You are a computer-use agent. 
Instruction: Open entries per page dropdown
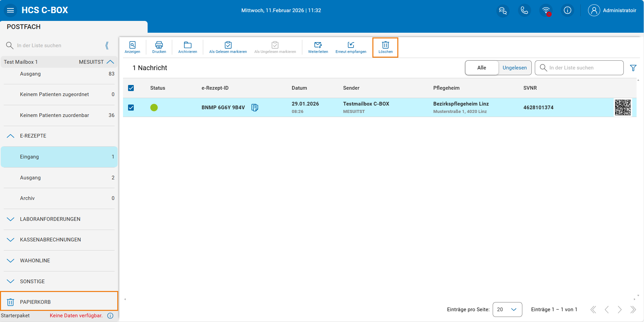pos(507,310)
